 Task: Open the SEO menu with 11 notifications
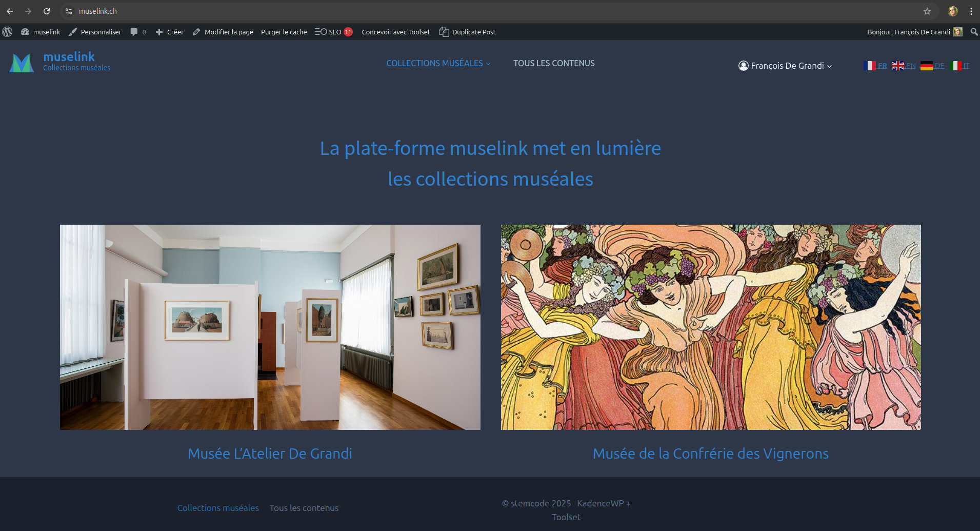click(334, 32)
